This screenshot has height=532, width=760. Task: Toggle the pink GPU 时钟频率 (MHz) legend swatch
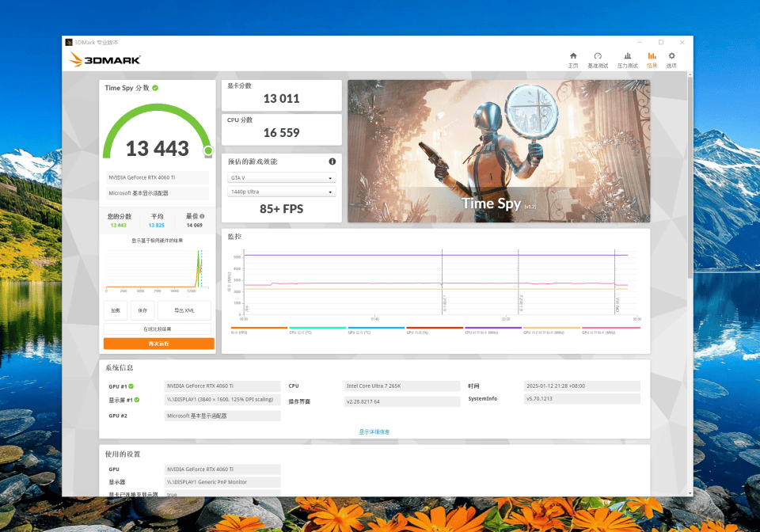tap(610, 328)
